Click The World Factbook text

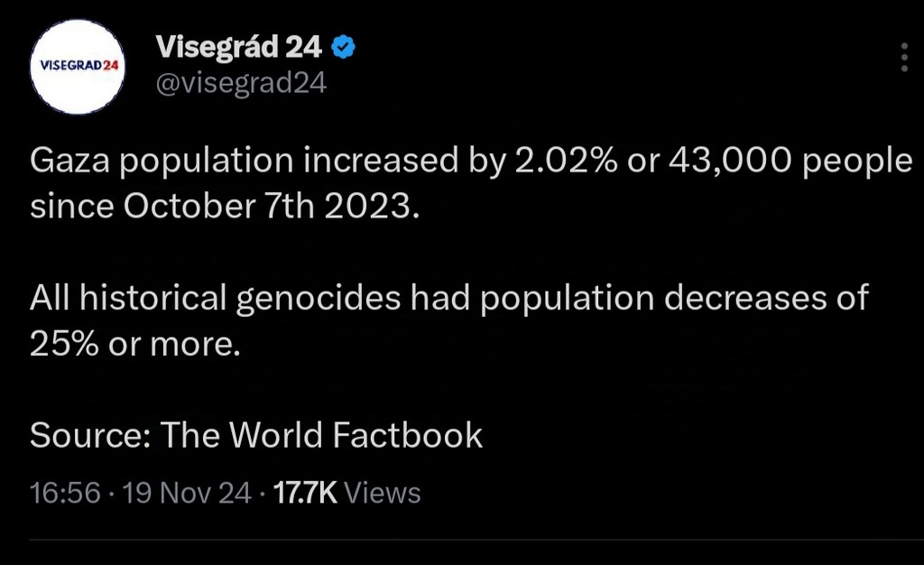click(321, 435)
